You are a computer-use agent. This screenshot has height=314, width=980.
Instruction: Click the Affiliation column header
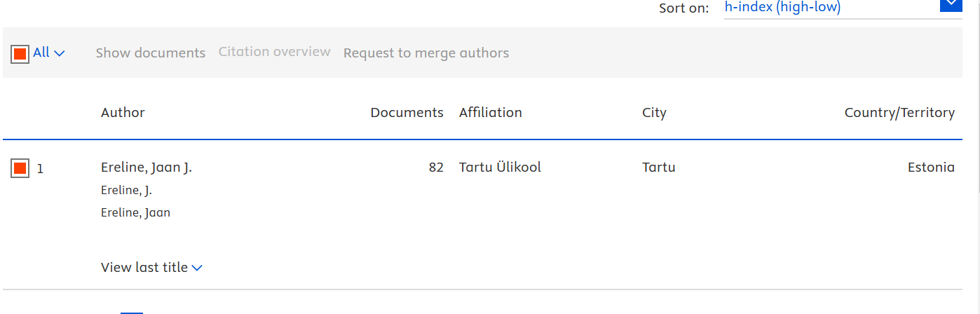[491, 112]
